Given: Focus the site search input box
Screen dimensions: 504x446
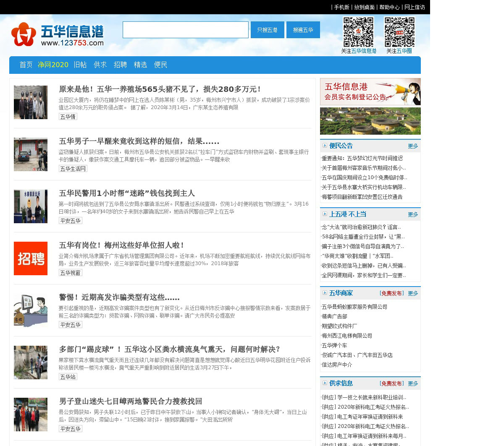Looking at the screenshot, I should (x=185, y=30).
